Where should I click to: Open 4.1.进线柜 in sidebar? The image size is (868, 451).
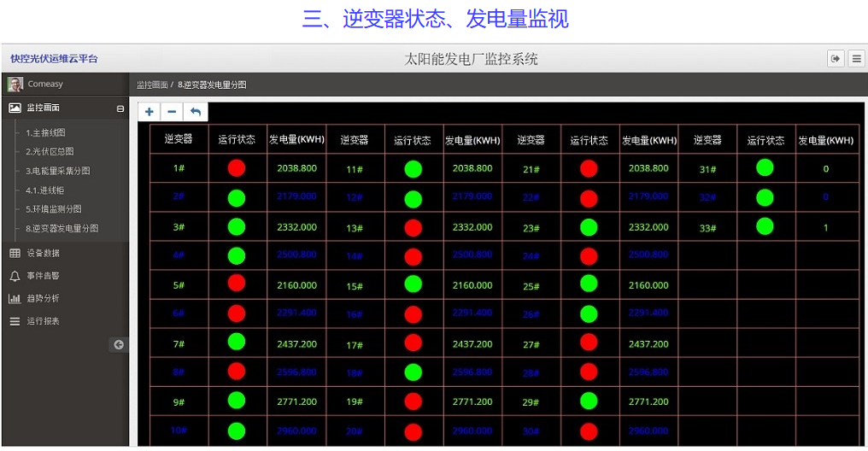[44, 190]
